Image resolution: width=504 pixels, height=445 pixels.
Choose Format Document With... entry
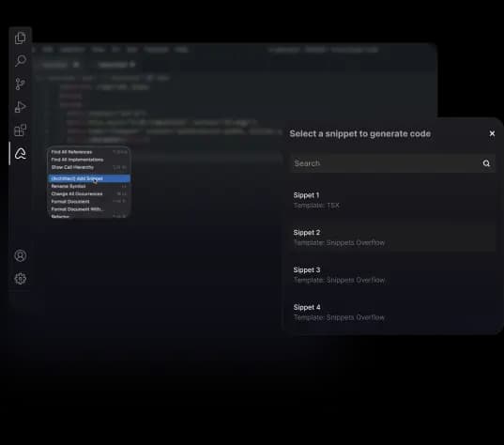(89, 209)
